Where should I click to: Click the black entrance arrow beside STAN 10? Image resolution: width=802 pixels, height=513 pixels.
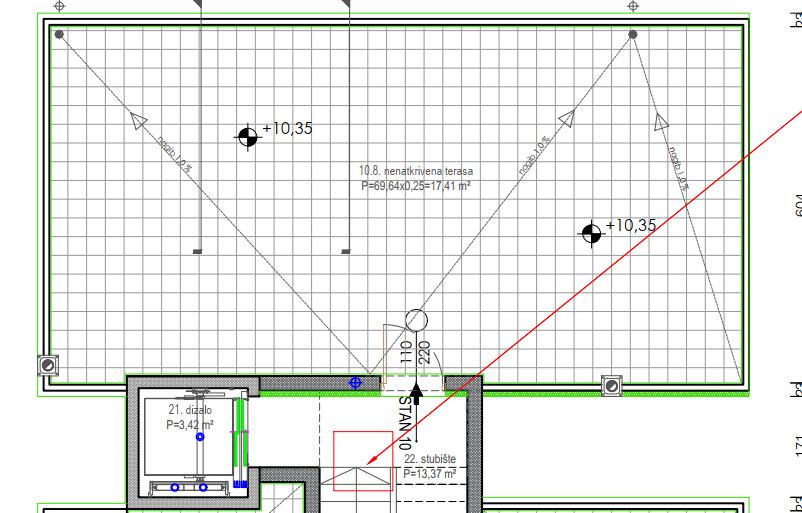[x=416, y=393]
